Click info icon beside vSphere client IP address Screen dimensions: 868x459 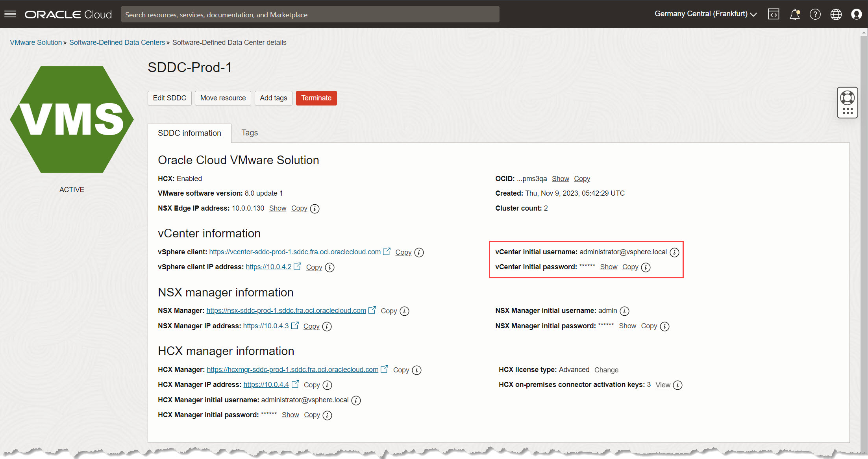330,267
